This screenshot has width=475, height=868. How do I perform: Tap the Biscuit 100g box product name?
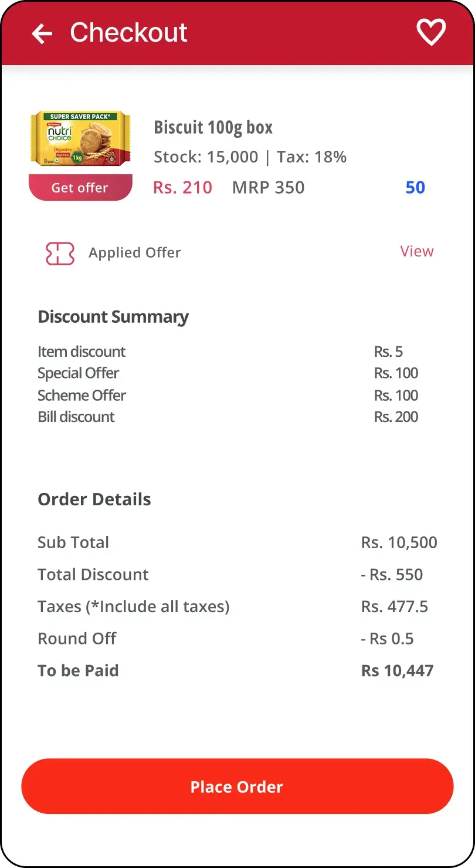point(213,127)
